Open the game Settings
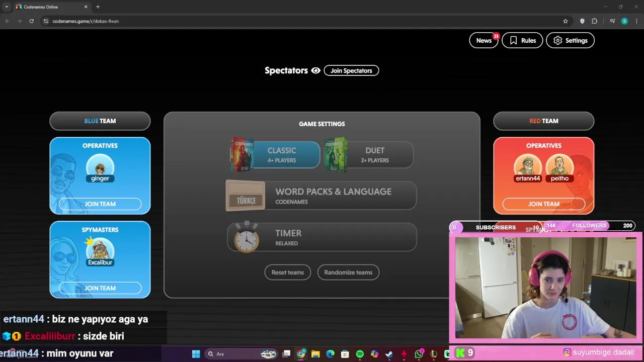The width and height of the screenshot is (644, 362). click(570, 40)
